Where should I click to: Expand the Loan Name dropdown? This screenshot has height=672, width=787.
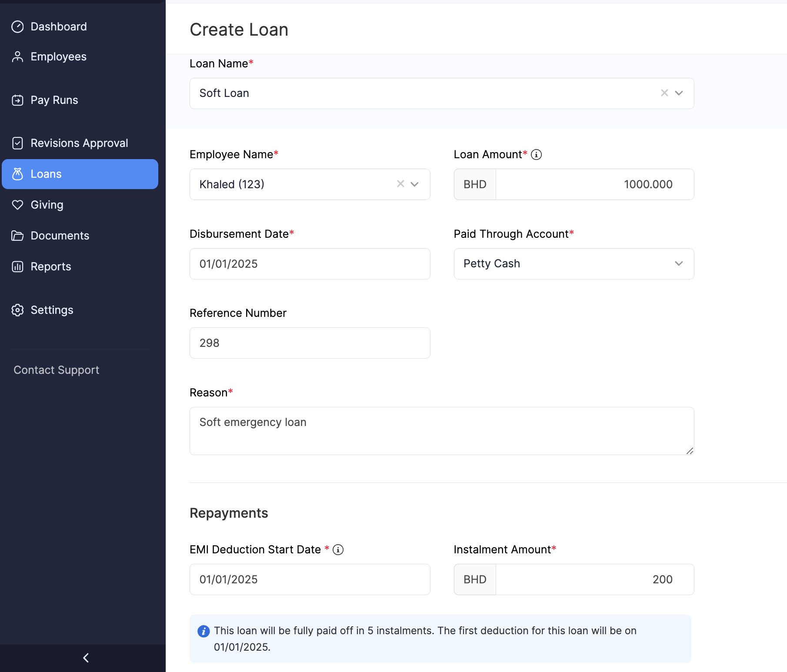point(678,93)
